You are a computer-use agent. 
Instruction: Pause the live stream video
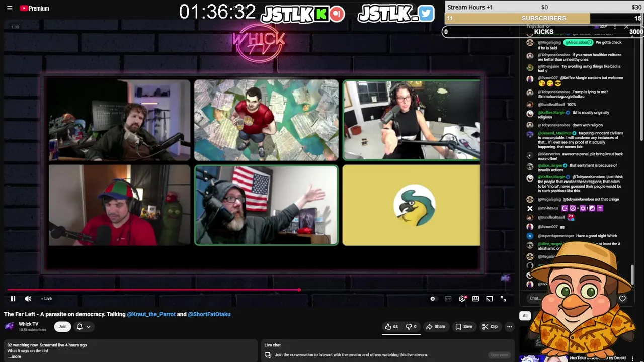click(x=13, y=299)
